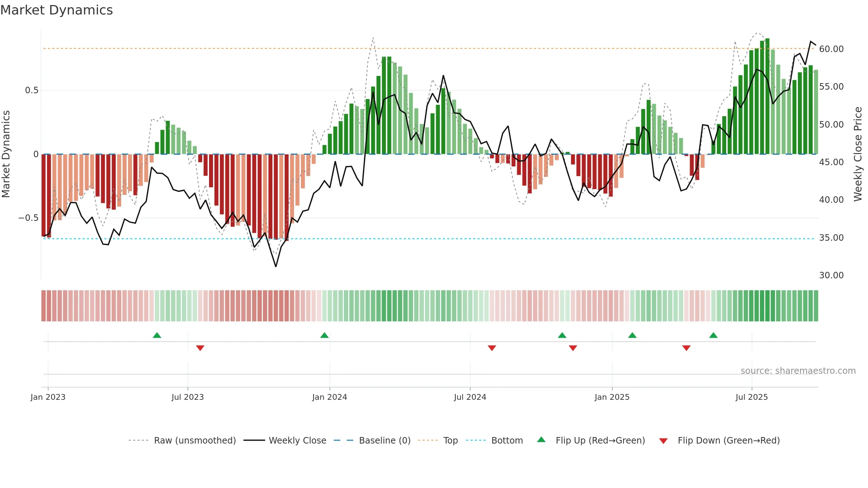Click the Bottom legend label
Image resolution: width=868 pixels, height=488 pixels.
[507, 440]
